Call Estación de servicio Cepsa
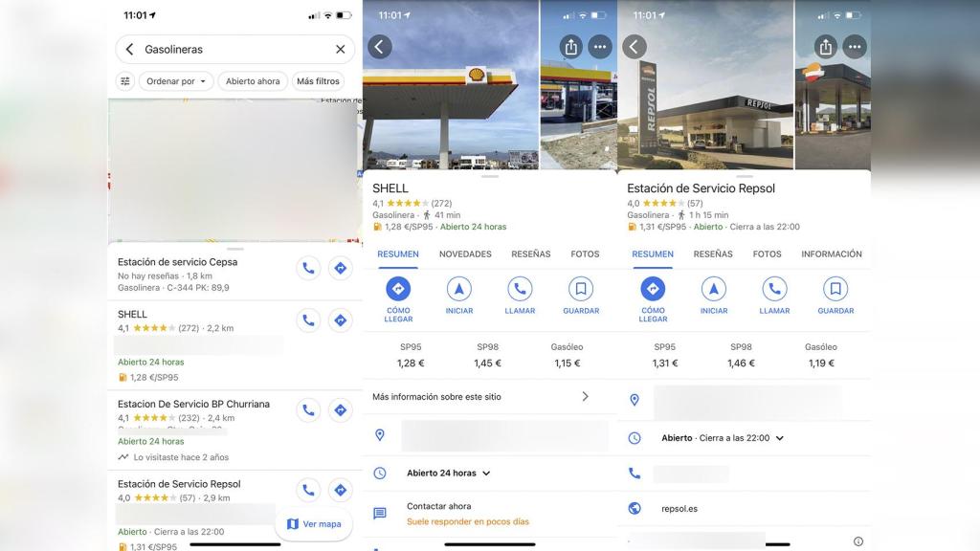The width and height of the screenshot is (980, 551). pos(308,269)
